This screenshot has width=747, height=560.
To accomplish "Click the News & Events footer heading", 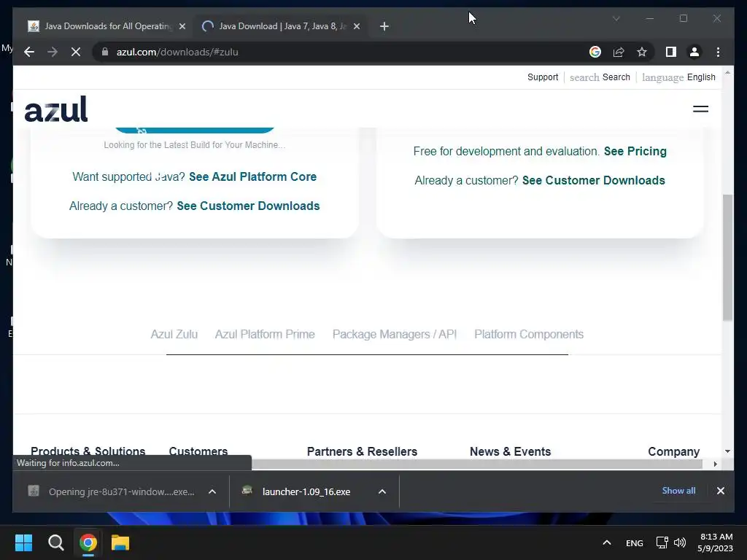I will (510, 451).
